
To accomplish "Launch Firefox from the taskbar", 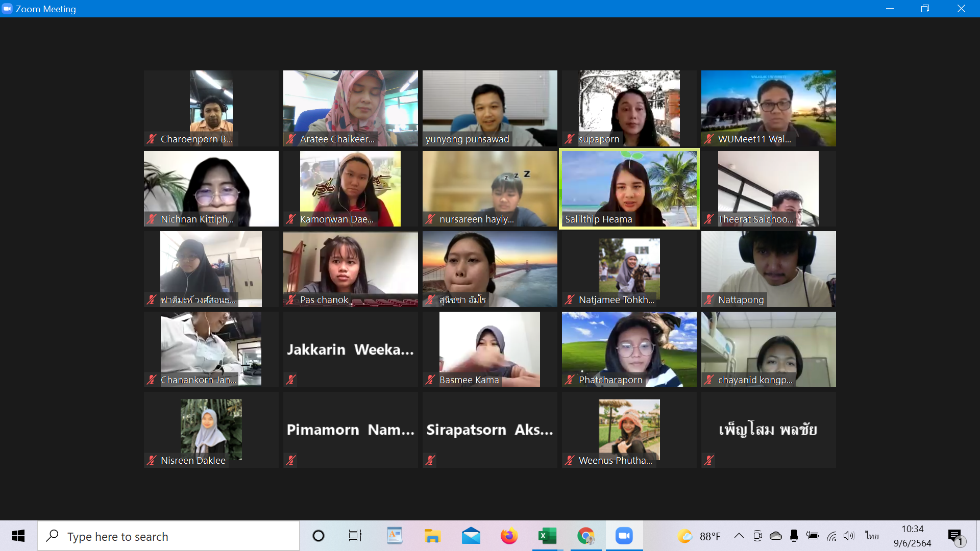I will (509, 536).
